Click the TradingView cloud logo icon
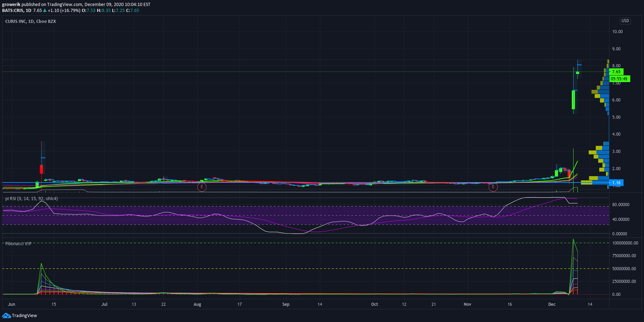 click(x=6, y=315)
